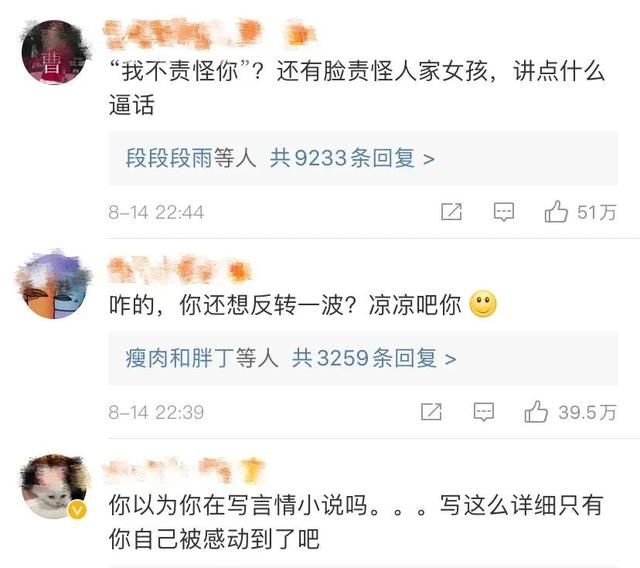Screen dimensions: 640x568
Task: Share the second comment posted 8-14 22:39
Action: tap(431, 412)
